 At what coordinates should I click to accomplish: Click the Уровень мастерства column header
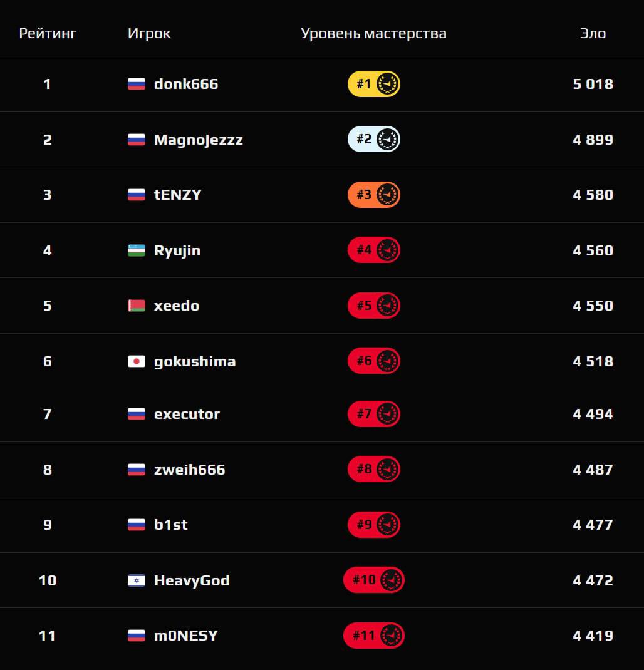click(373, 34)
